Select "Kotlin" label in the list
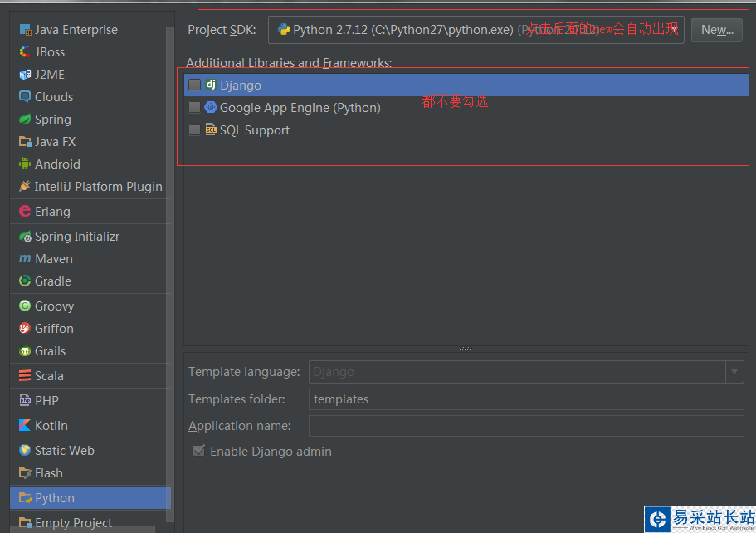This screenshot has height=533, width=756. tap(51, 425)
